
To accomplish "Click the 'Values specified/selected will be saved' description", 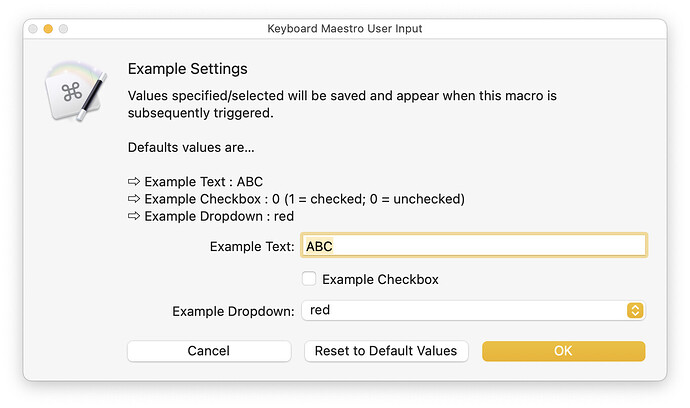I will (x=342, y=104).
